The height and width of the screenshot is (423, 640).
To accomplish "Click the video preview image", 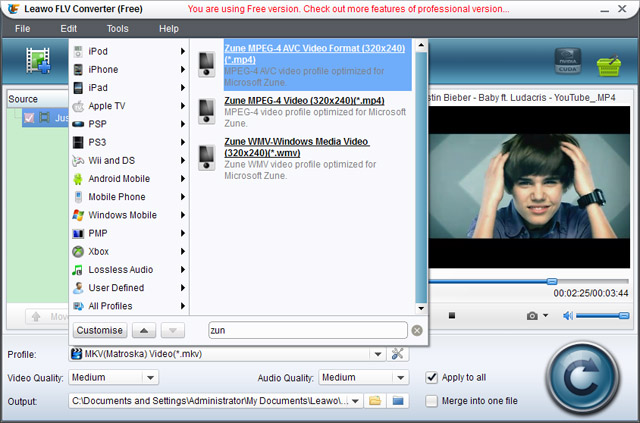I will click(529, 187).
